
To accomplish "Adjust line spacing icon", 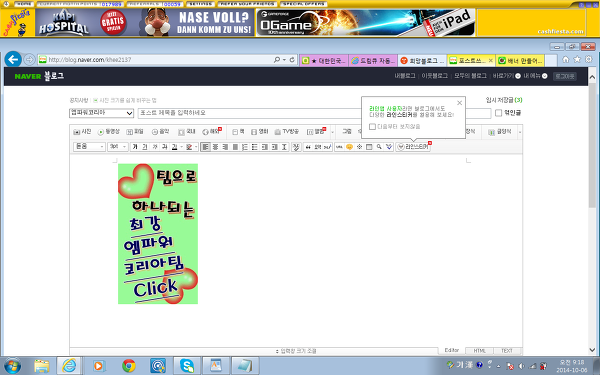I will click(x=284, y=147).
